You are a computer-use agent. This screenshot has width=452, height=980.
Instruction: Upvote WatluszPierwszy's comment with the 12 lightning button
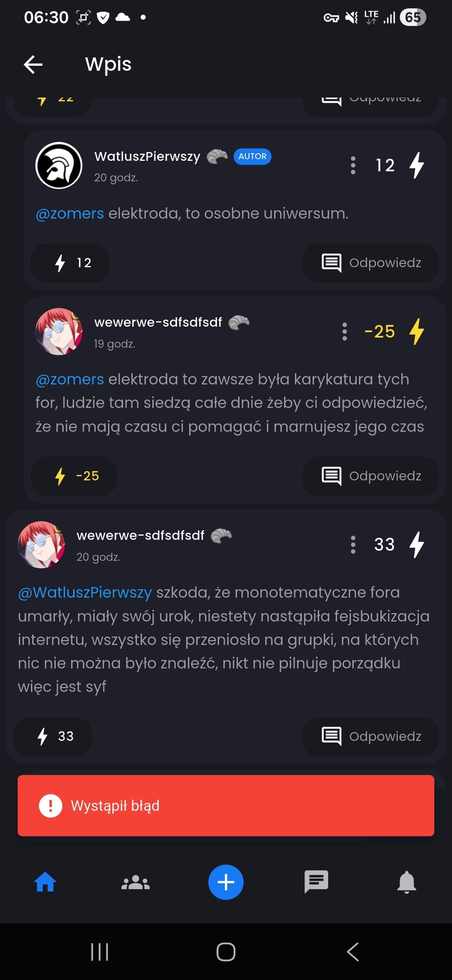70,263
